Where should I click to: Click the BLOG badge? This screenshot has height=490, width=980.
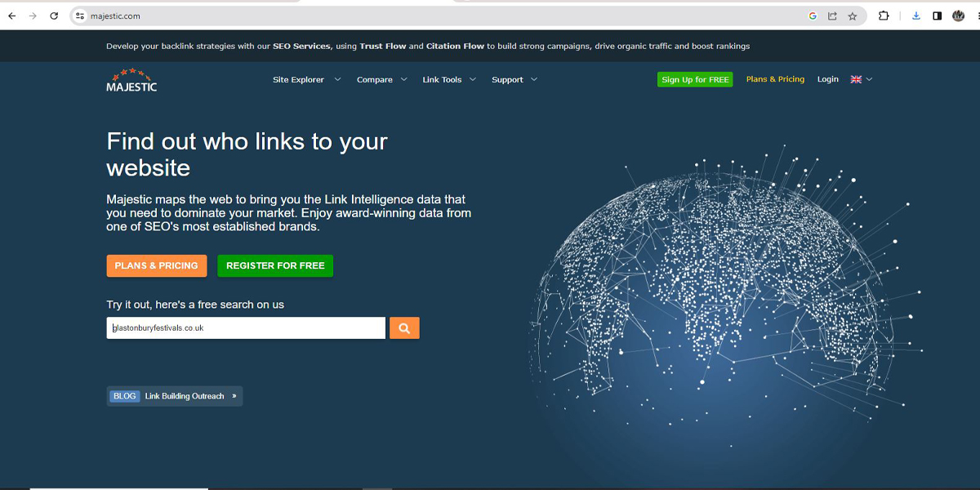(125, 396)
